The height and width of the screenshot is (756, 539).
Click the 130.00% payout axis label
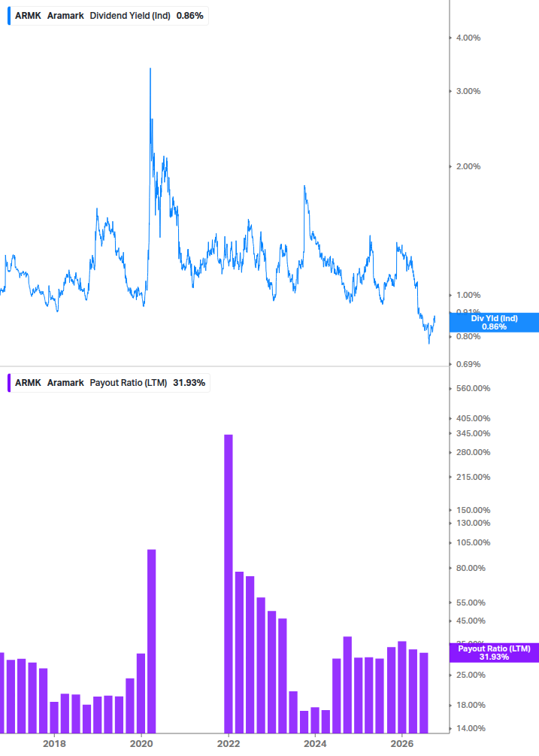click(473, 523)
